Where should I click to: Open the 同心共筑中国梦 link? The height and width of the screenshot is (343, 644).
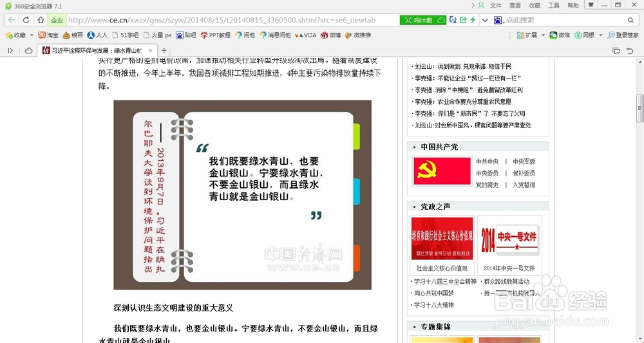point(433,293)
